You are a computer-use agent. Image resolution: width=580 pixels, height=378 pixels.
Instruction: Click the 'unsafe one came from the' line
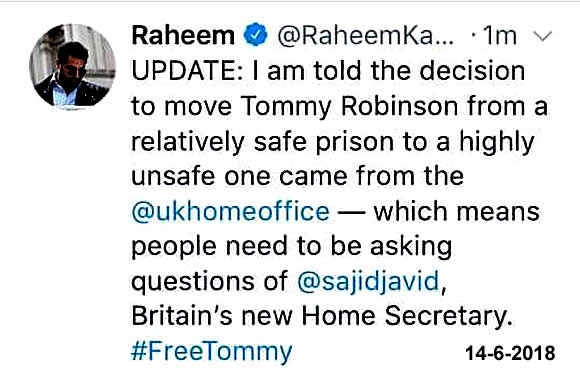click(x=297, y=176)
